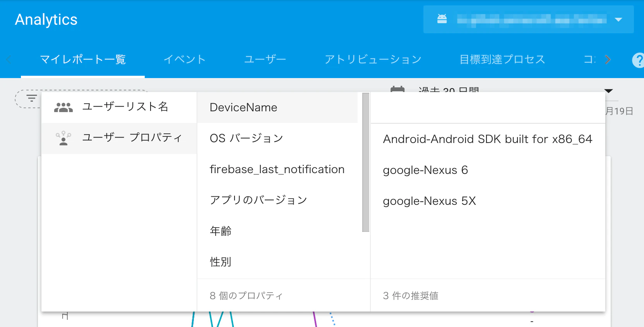Screen dimensions: 644x327
Task: Click the 8 個のプロパティ footer text
Action: (x=246, y=296)
